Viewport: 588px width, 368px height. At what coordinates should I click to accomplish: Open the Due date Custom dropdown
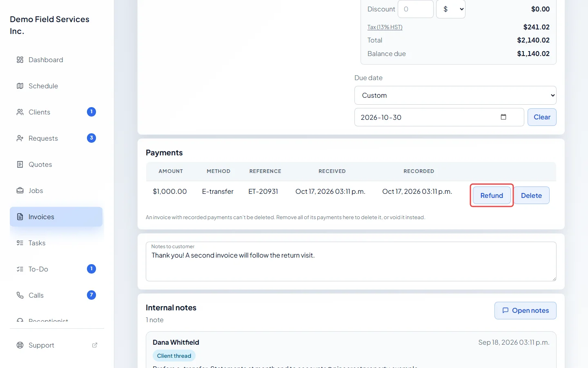(x=455, y=95)
